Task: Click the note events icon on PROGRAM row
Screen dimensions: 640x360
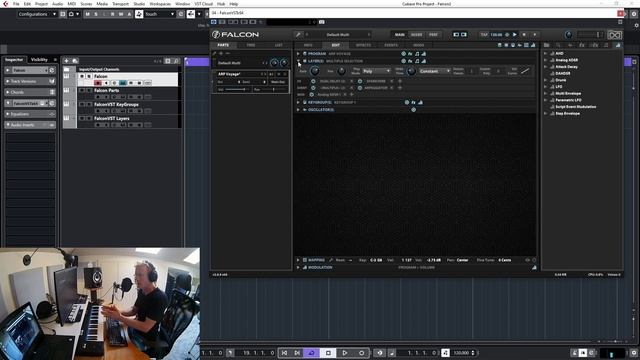Action: [x=417, y=54]
